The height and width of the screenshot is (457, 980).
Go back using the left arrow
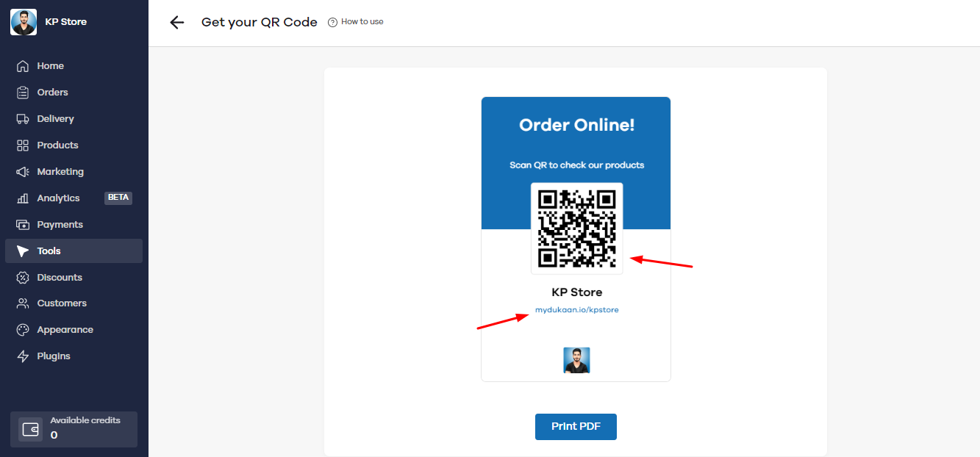(176, 22)
